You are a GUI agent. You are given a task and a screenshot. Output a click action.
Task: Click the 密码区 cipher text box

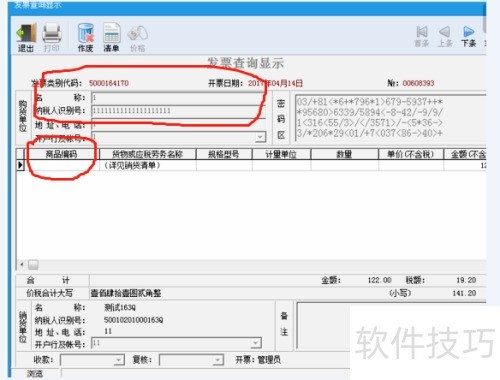point(390,118)
